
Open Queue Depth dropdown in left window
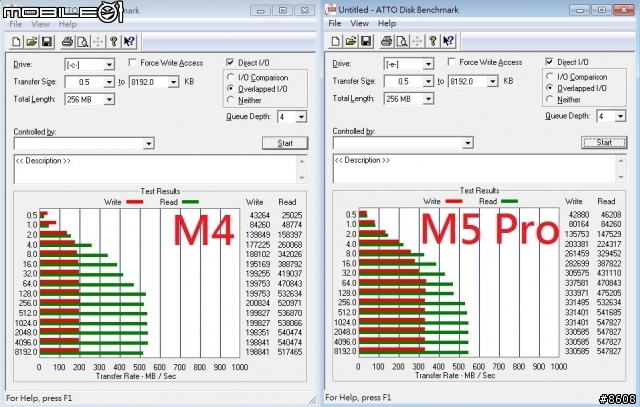click(301, 117)
